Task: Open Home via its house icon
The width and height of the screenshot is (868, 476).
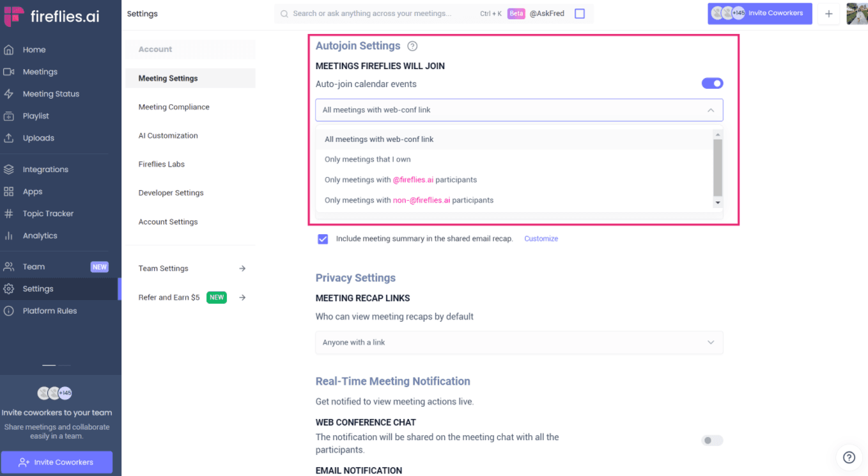Action: click(x=9, y=50)
